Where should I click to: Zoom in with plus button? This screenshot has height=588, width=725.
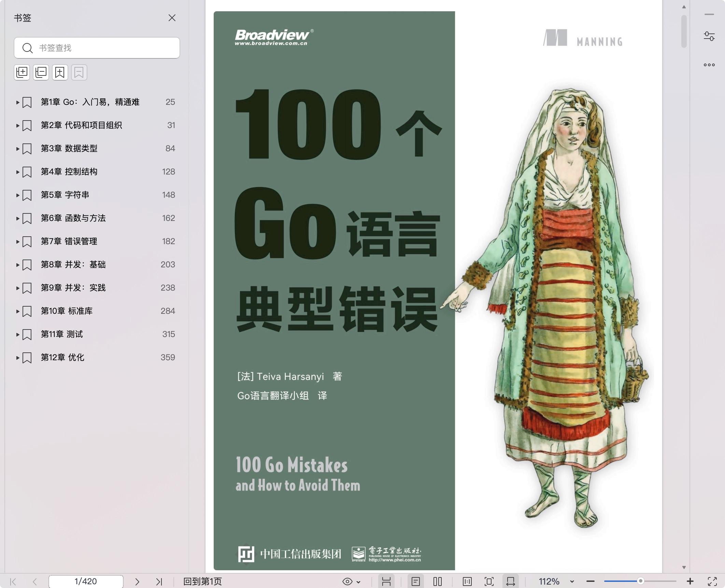(690, 582)
